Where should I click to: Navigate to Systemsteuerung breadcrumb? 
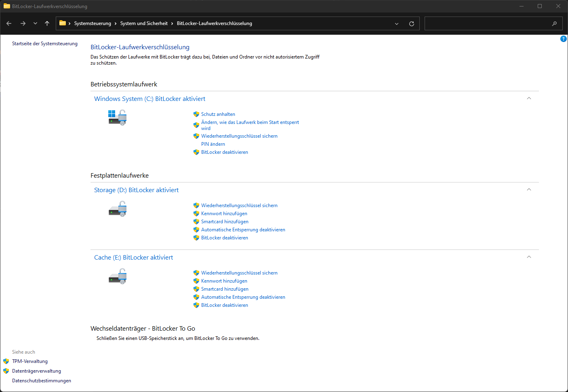(93, 23)
